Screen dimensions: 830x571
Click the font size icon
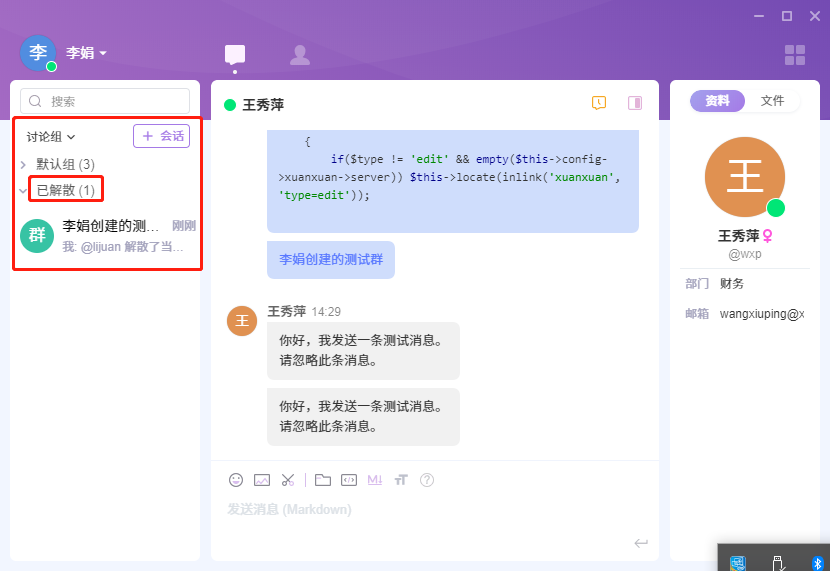coord(401,480)
